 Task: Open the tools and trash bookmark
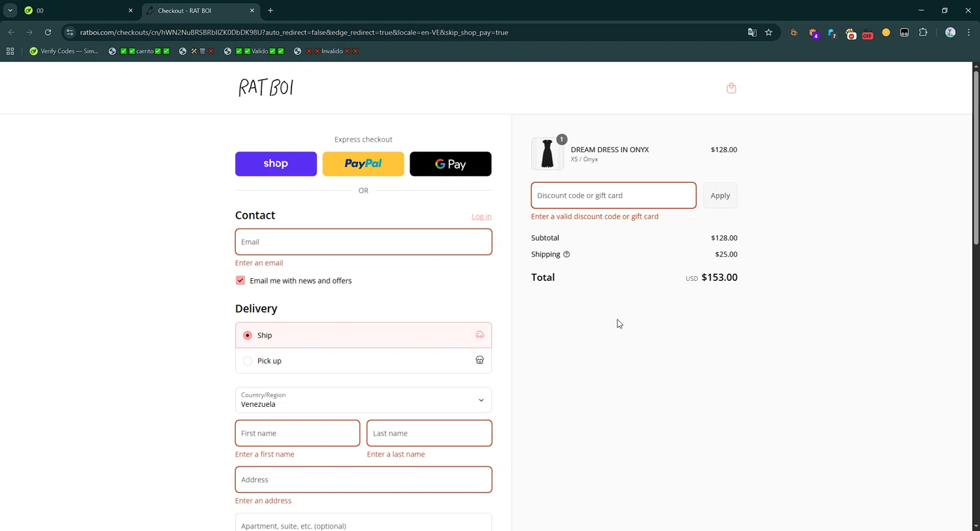pyautogui.click(x=197, y=51)
